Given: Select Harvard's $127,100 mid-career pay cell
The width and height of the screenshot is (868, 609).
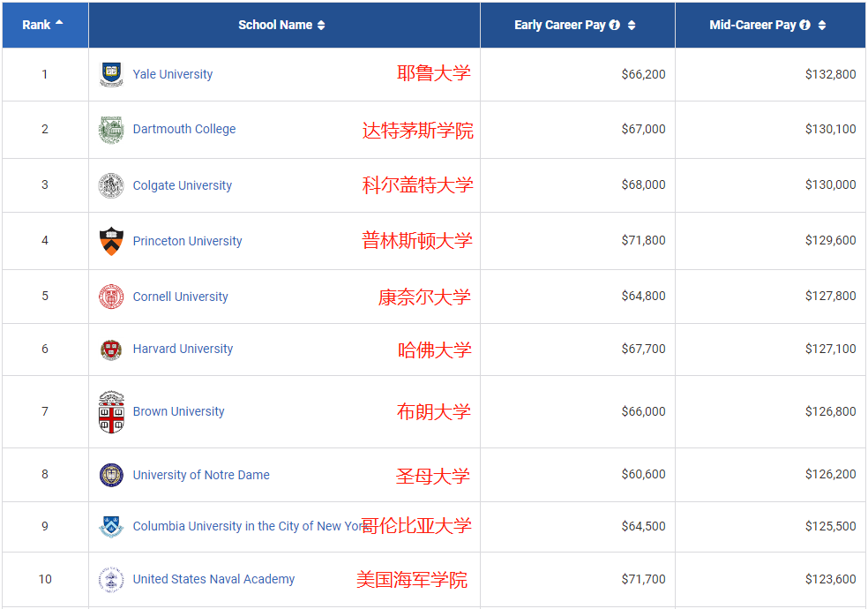Looking at the screenshot, I should (829, 349).
